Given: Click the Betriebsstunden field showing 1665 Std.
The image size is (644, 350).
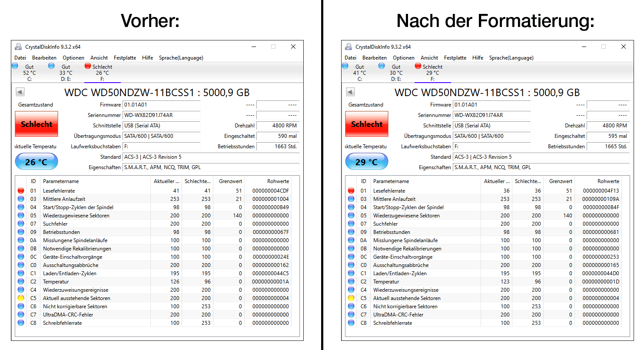Looking at the screenshot, I should tap(608, 147).
